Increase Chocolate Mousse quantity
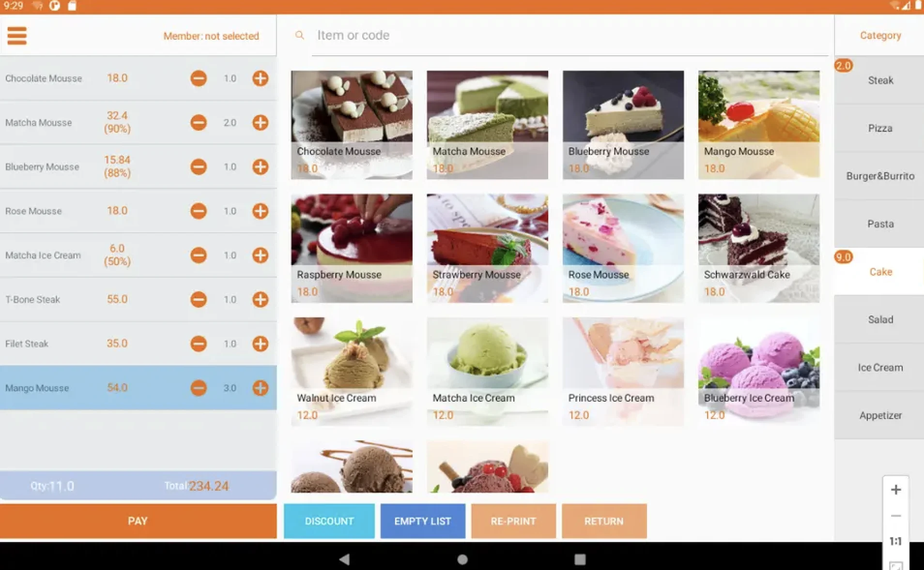 [261, 78]
